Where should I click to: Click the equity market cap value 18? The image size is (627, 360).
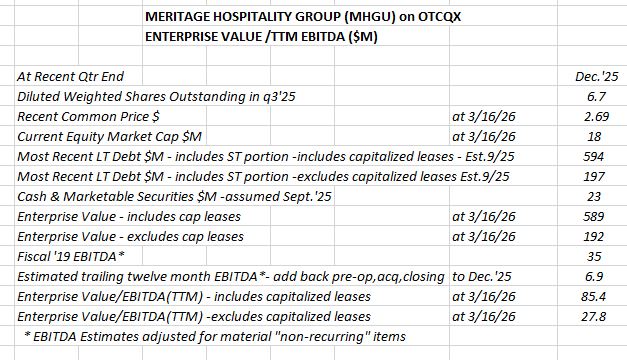[x=594, y=136]
